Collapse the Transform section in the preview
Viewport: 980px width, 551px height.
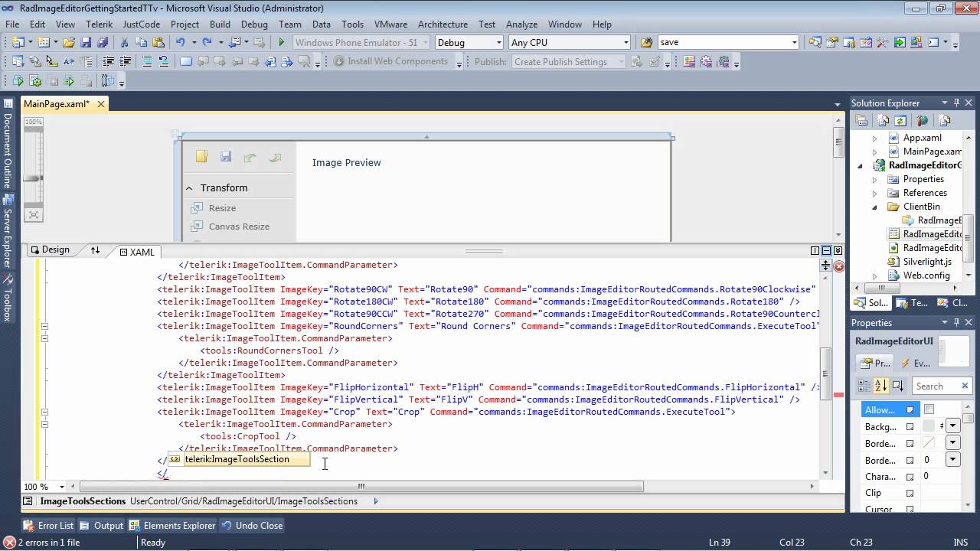(189, 188)
